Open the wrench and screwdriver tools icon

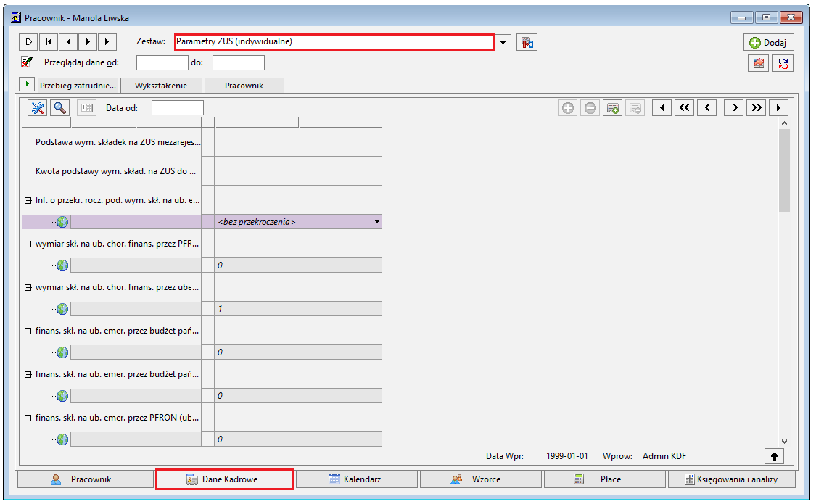click(38, 107)
